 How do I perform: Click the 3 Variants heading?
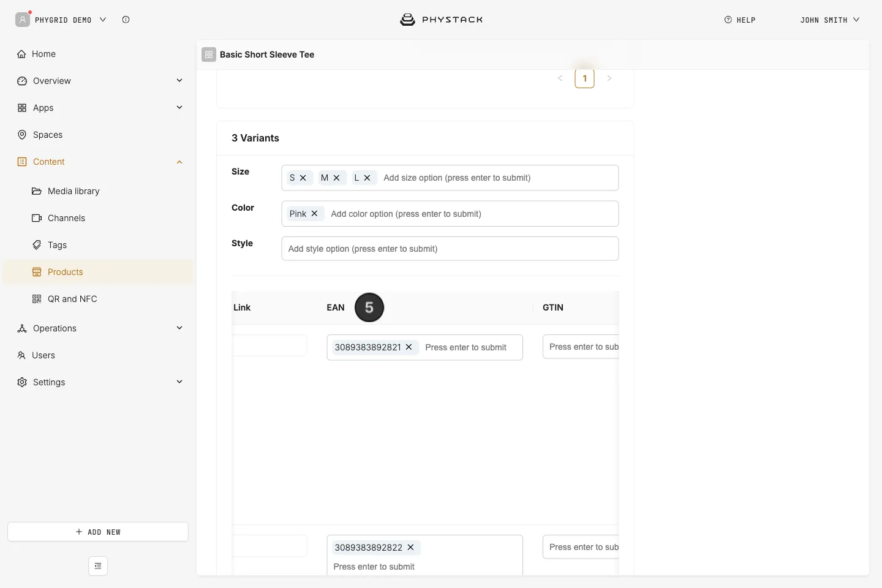pos(255,138)
